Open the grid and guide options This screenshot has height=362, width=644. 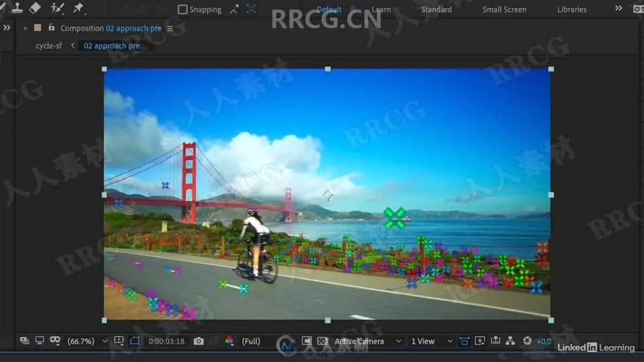pyautogui.click(x=119, y=341)
